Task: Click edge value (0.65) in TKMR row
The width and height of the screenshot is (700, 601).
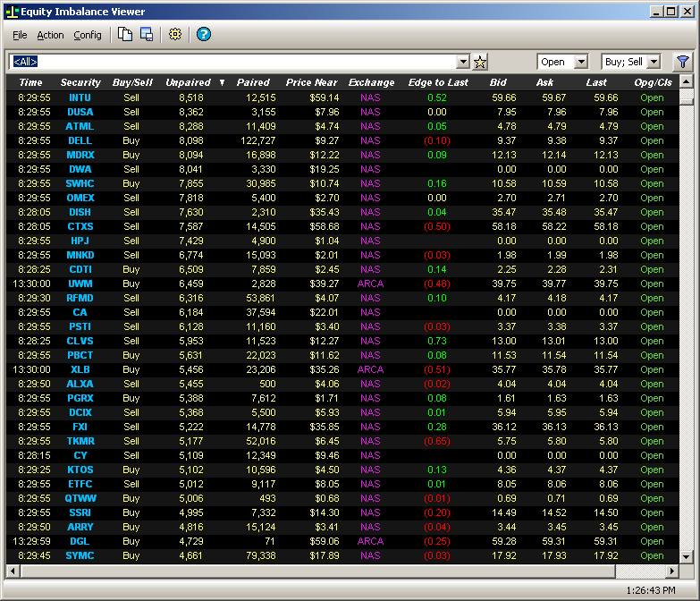Action: coord(437,441)
